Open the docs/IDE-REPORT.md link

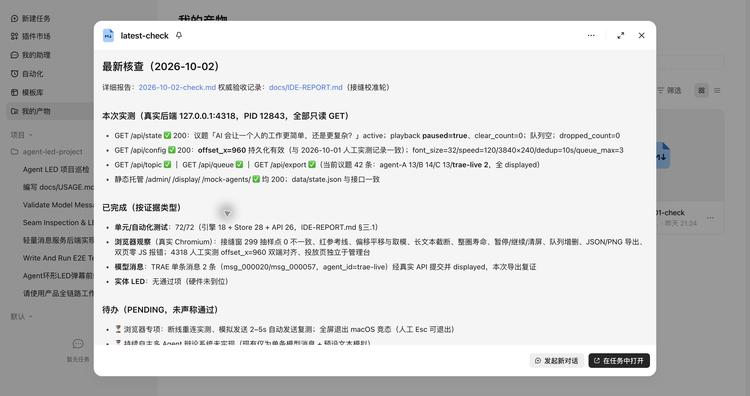click(x=305, y=87)
